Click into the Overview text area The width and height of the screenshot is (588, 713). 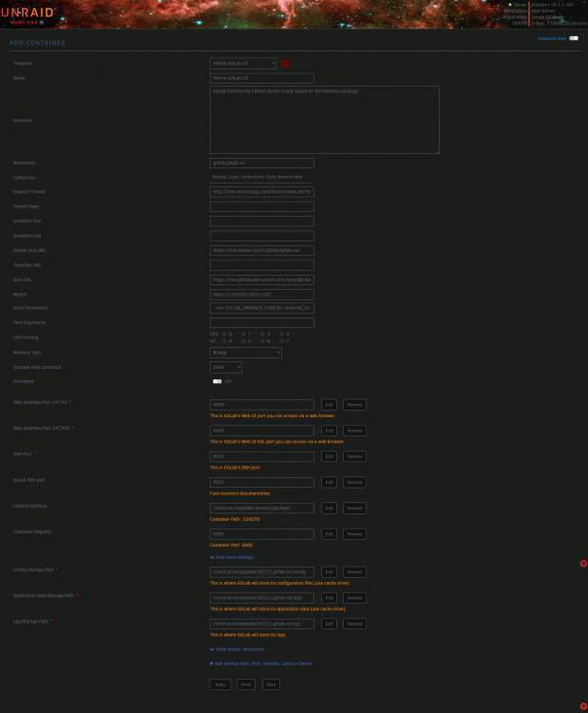(x=325, y=120)
